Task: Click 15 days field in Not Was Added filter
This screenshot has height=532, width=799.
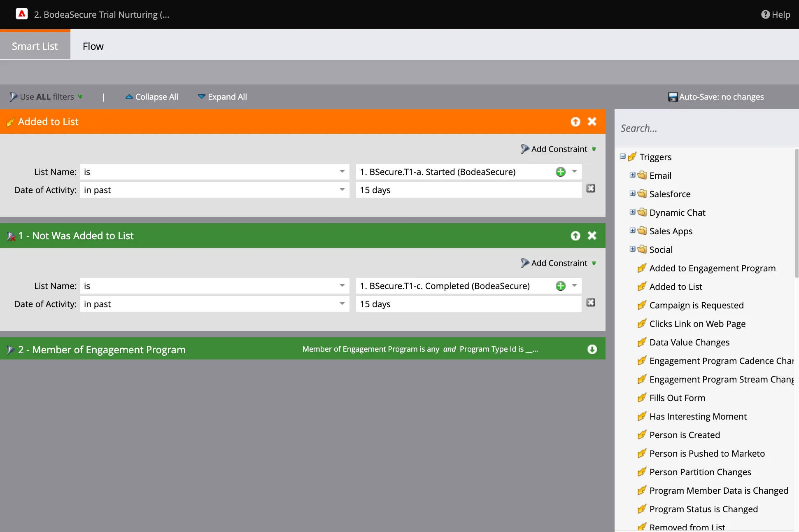Action: point(468,304)
